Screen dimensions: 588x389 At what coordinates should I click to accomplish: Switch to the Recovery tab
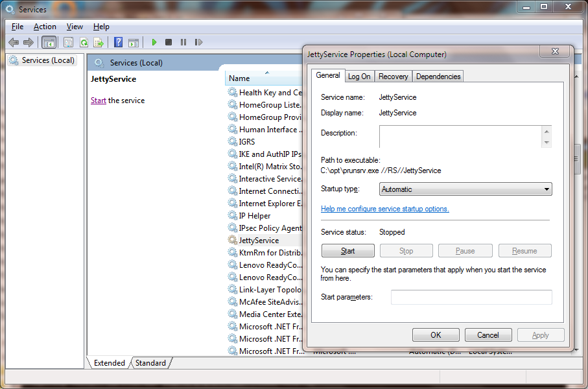coord(393,77)
